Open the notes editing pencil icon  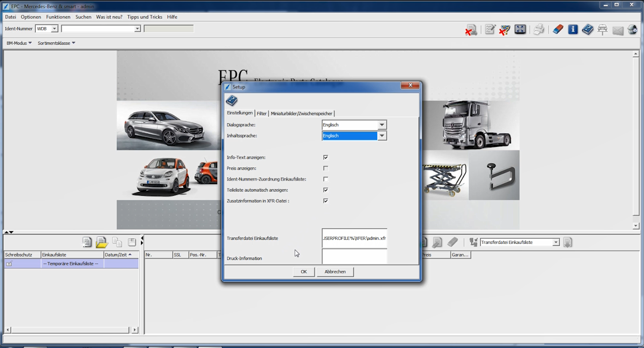[490, 30]
